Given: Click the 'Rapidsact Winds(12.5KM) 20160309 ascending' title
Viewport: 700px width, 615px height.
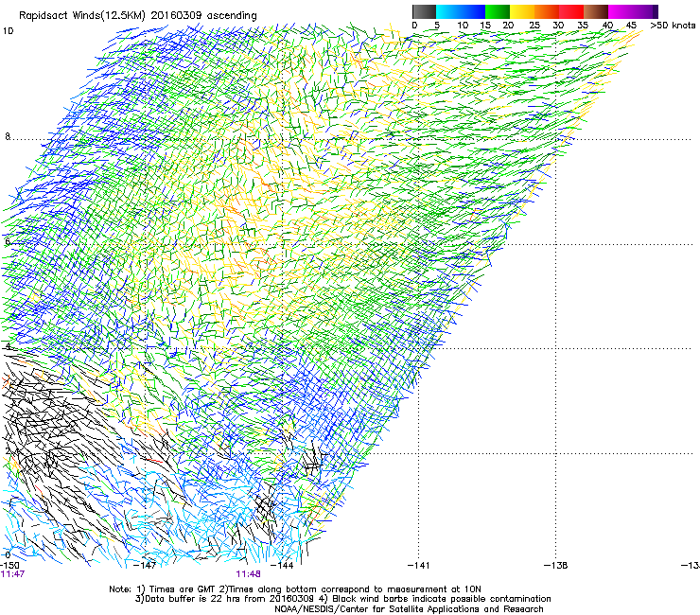Looking at the screenshot, I should coord(138,16).
